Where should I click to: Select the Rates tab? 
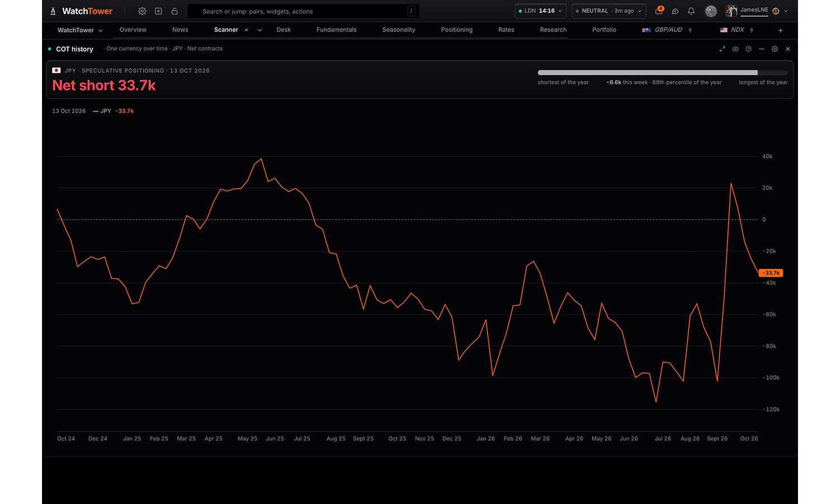click(x=506, y=30)
